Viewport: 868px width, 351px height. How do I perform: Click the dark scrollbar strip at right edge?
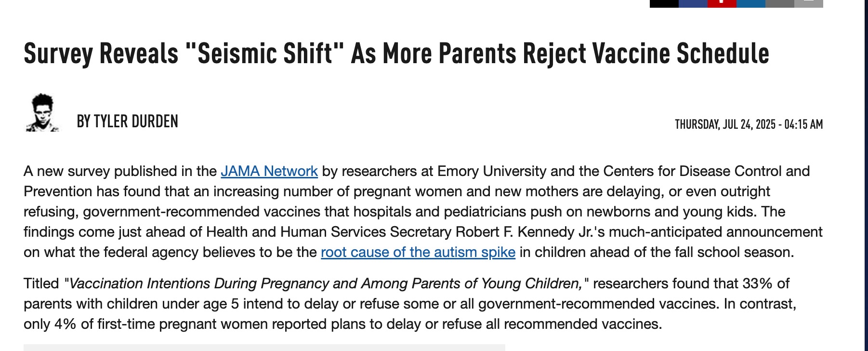coord(865,175)
